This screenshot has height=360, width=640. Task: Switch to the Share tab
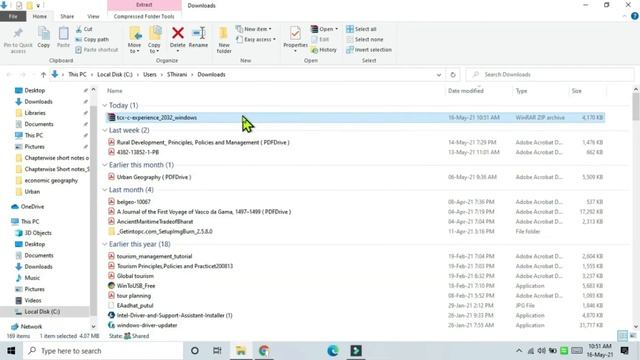(67, 16)
